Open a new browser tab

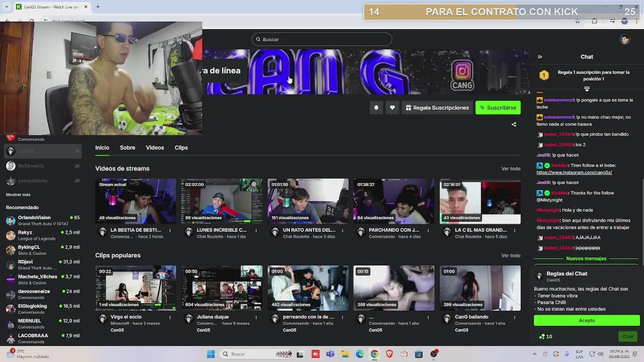tap(98, 7)
